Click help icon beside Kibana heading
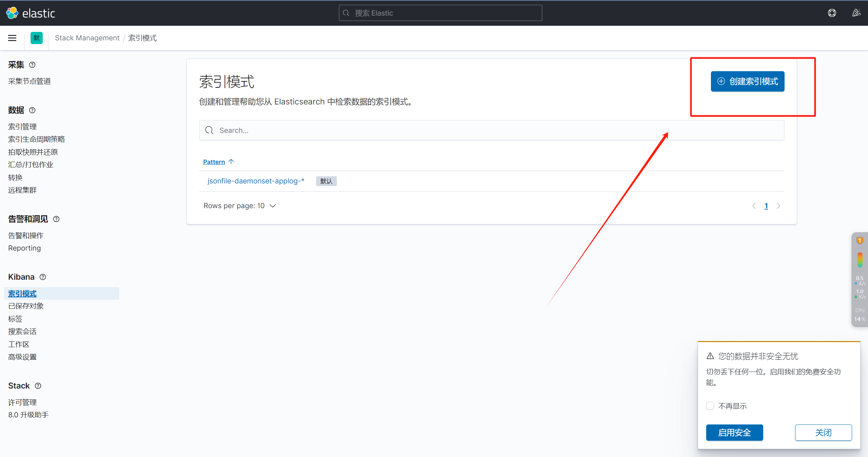This screenshot has height=457, width=868. click(x=43, y=277)
